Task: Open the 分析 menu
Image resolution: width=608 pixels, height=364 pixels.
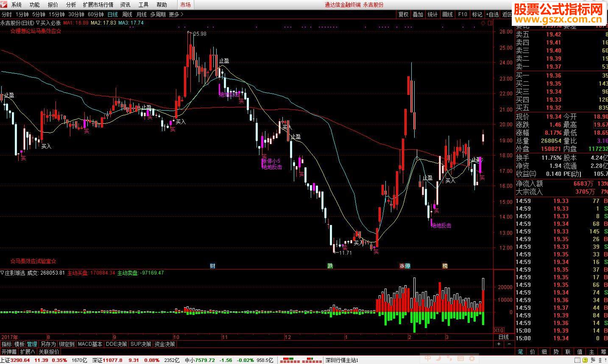Action: 71,5
